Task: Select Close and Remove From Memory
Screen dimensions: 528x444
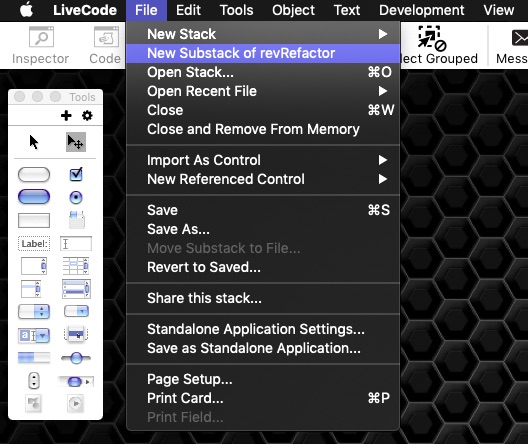Action: (x=263, y=129)
